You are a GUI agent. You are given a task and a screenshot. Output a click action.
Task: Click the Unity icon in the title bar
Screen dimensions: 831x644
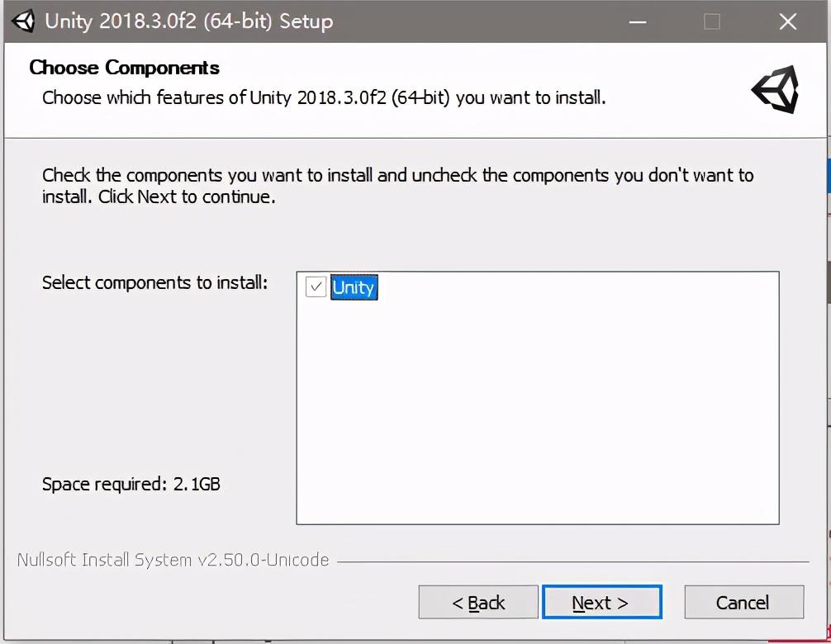point(23,21)
